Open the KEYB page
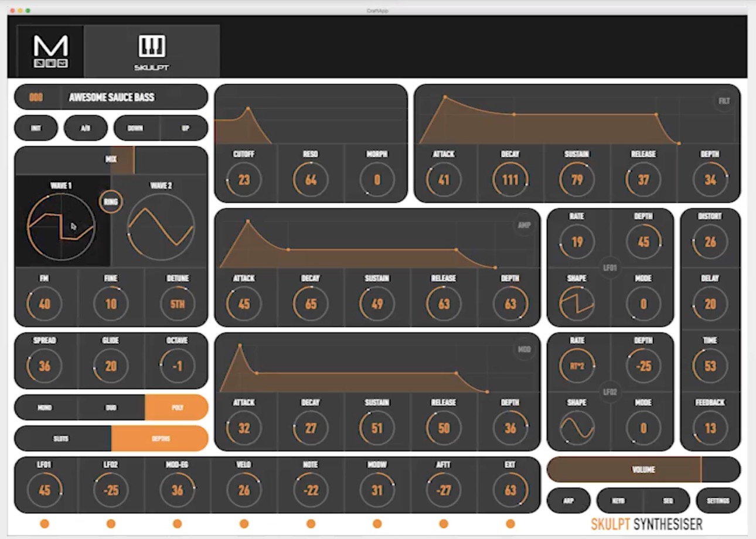Image resolution: width=756 pixels, height=539 pixels. (x=619, y=500)
